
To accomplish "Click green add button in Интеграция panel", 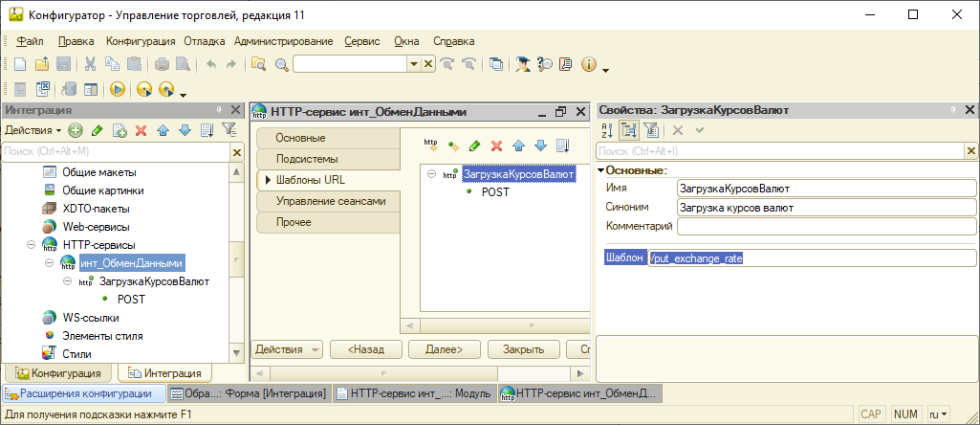I will pos(76,130).
